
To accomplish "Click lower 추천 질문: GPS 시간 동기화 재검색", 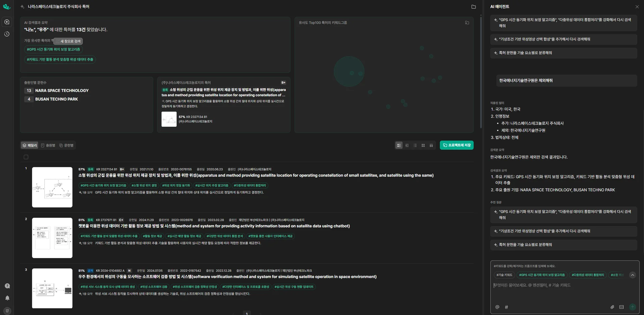I will pos(563,215).
